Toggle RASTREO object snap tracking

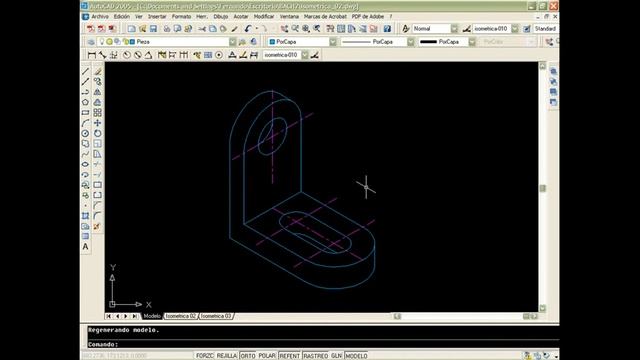point(316,356)
